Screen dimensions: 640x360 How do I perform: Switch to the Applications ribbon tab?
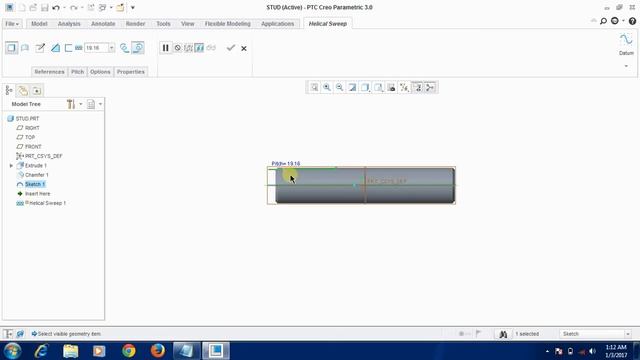pos(278,24)
